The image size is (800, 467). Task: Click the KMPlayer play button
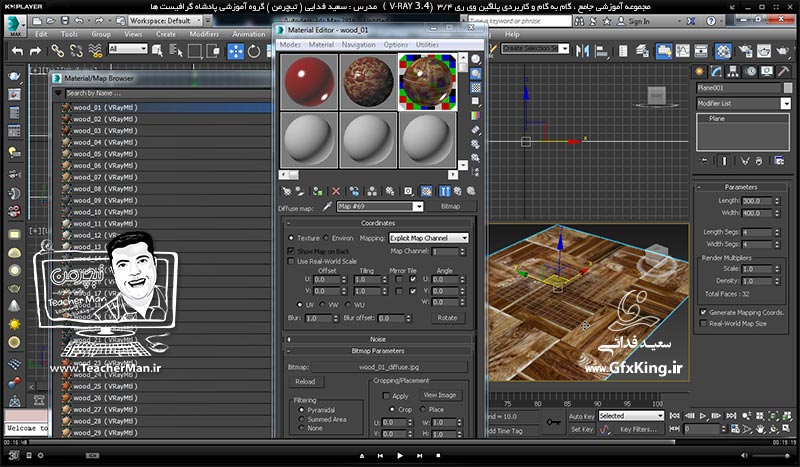click(399, 455)
